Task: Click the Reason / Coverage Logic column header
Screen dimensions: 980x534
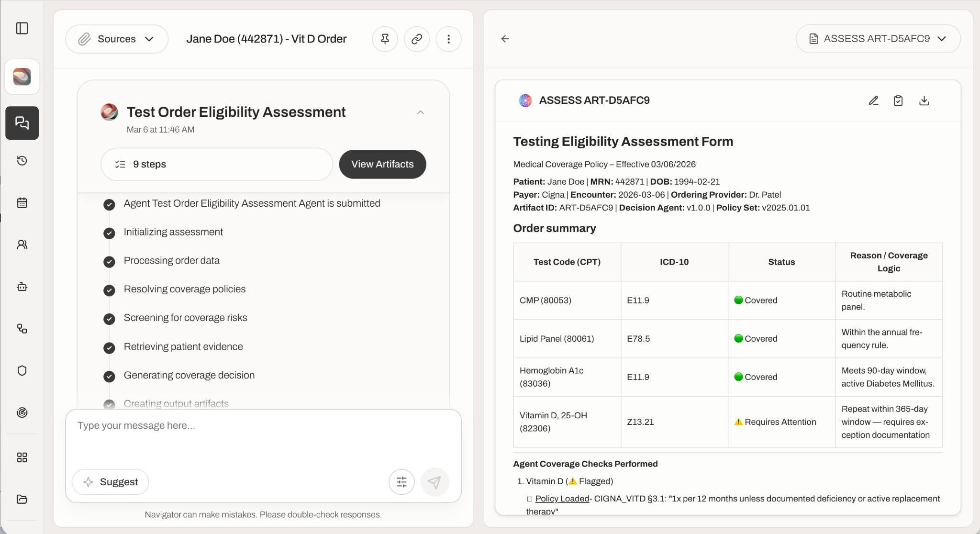Action: [x=889, y=262]
